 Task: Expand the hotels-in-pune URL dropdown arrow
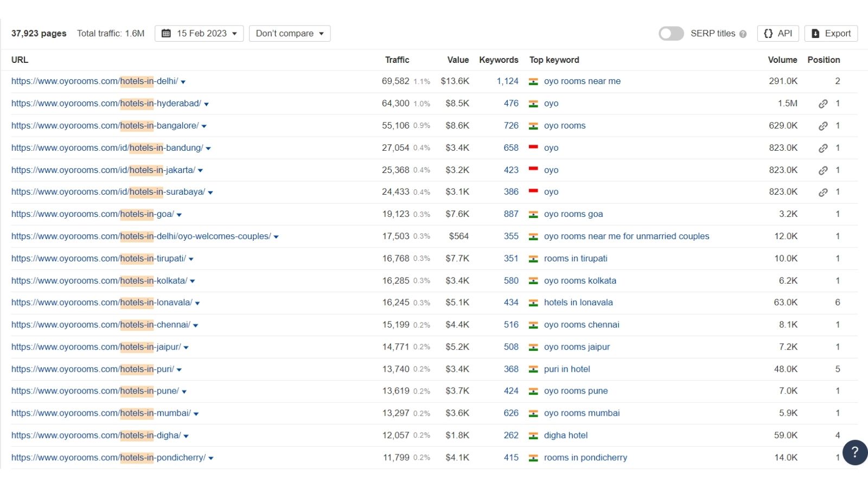[x=184, y=391]
